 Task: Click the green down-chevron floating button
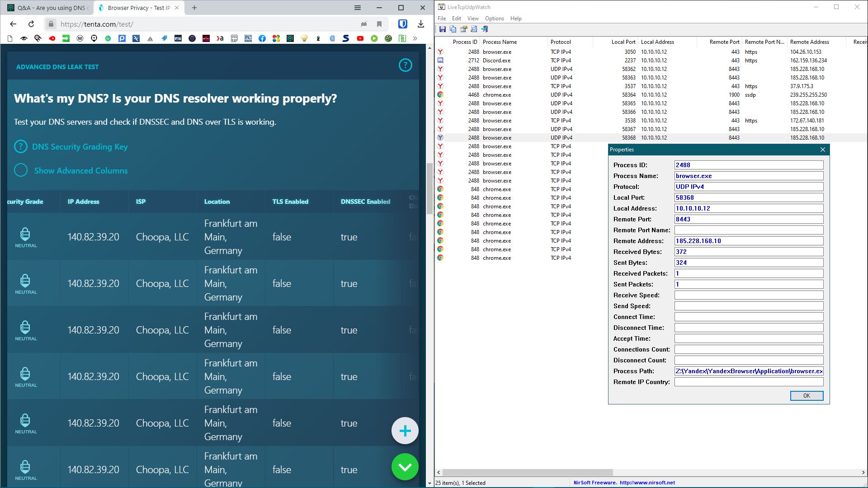coord(405,467)
